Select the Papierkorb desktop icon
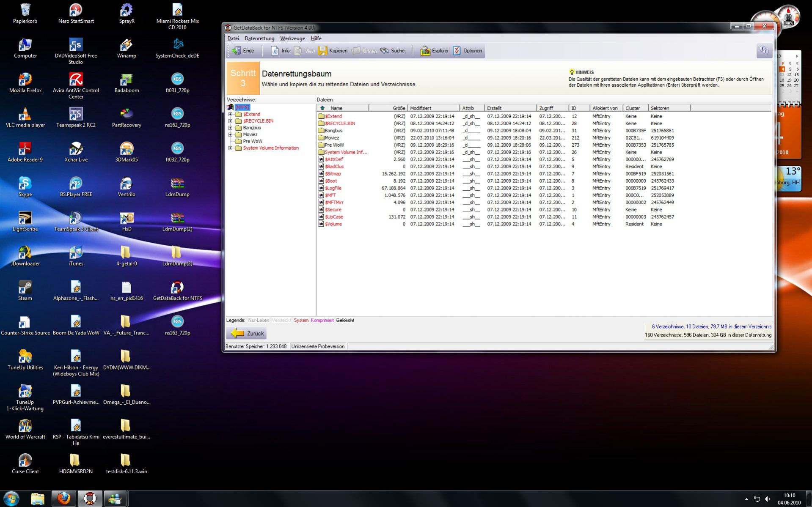Image resolution: width=812 pixels, height=507 pixels. 25,13
